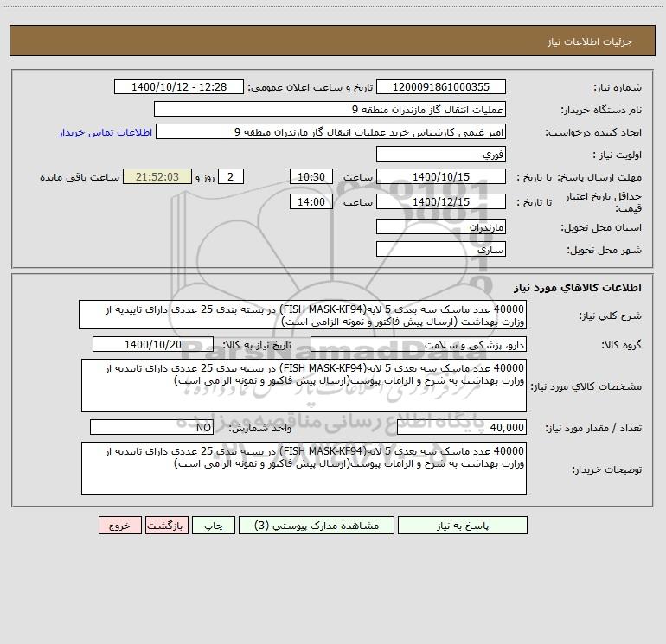The image size is (666, 644).
Task: Click the quantity field 40,000
Action: point(462,428)
